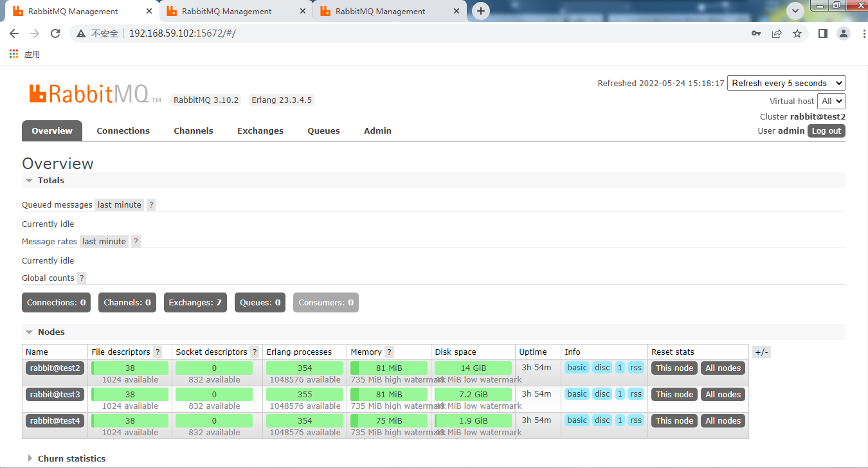Image resolution: width=868 pixels, height=468 pixels.
Task: Toggle node table columns with +/-
Action: click(761, 352)
